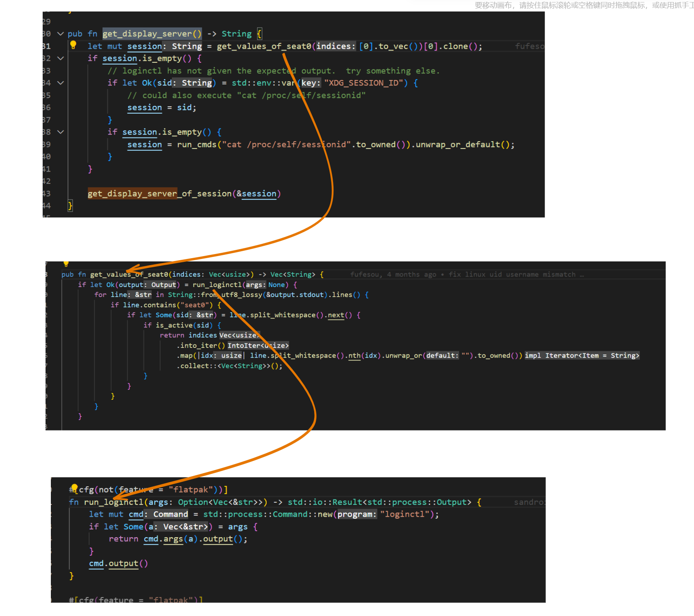
Task: Click the lightbulb icon above get_values_of_seat0
Action: [x=66, y=264]
